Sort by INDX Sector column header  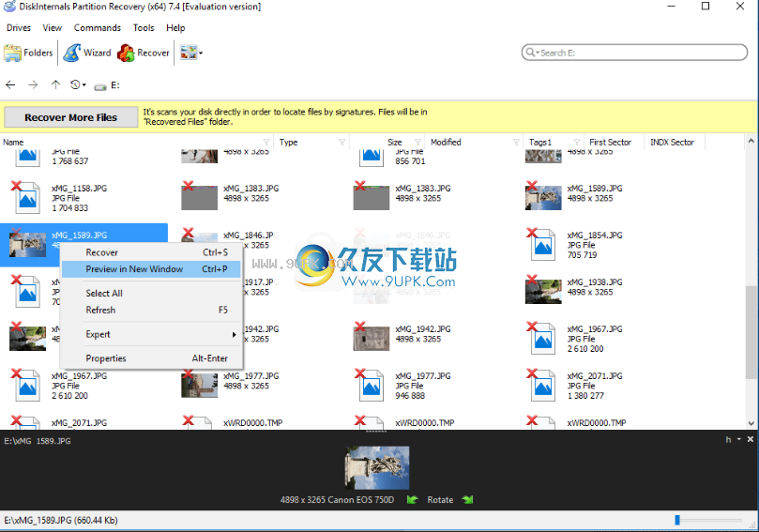[673, 143]
